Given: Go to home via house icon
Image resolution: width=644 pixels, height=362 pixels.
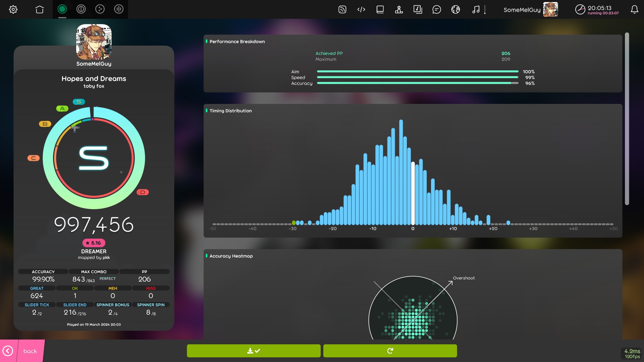Looking at the screenshot, I should (40, 9).
